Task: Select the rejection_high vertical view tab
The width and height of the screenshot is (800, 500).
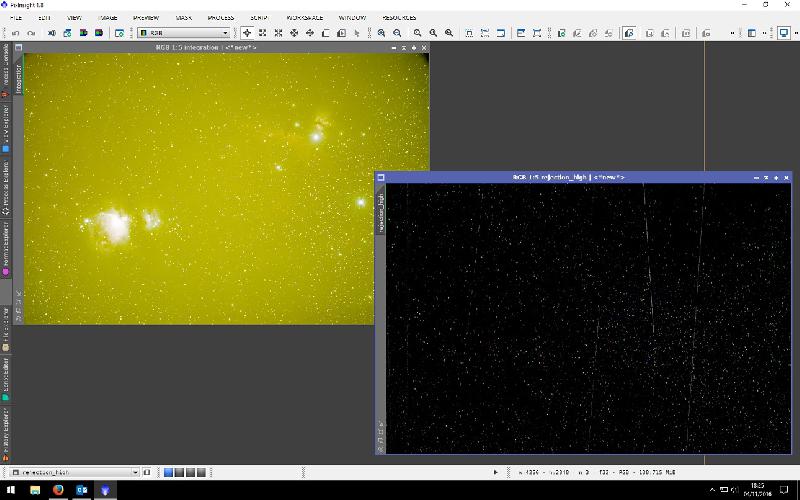Action: coord(381,212)
